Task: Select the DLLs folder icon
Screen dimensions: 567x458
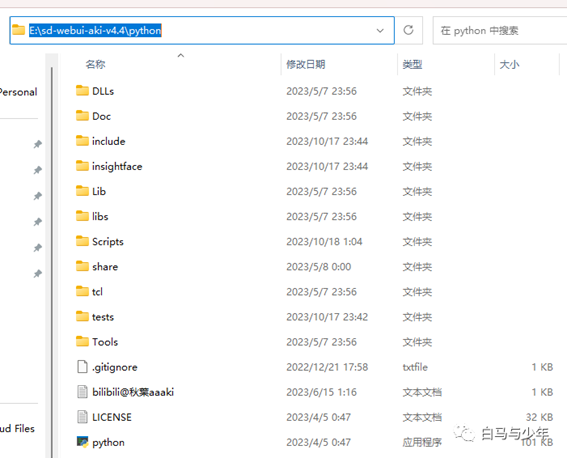Action: coord(82,91)
